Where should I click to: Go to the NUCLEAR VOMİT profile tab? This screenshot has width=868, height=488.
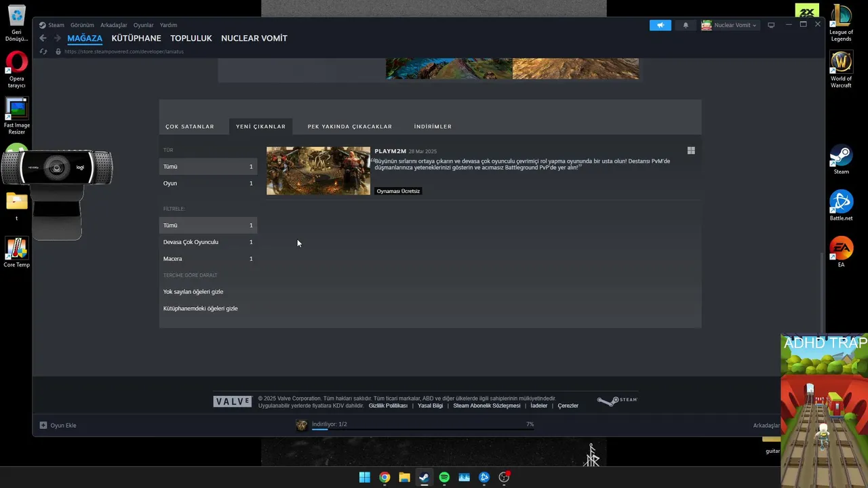[x=254, y=39]
